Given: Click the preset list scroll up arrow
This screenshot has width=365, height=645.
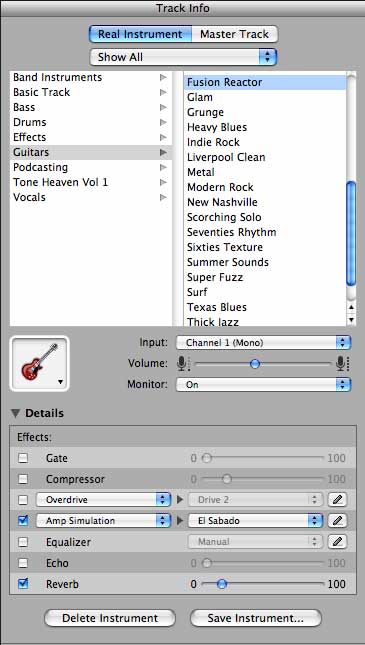Looking at the screenshot, I should coord(351,307).
